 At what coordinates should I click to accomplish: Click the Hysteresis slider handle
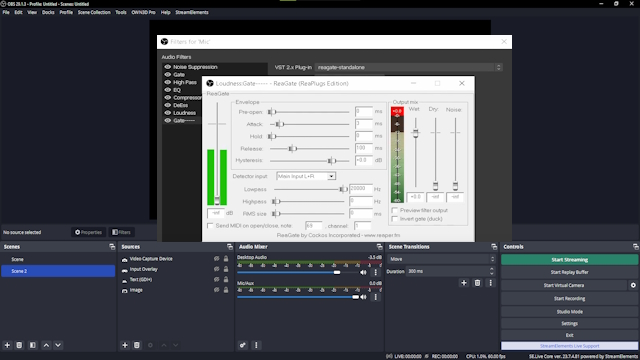point(332,161)
